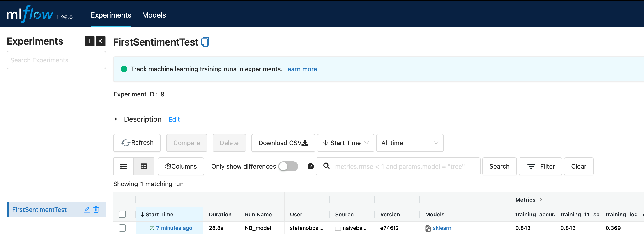Click the MLflow logo
Screen dimensions: 644x238
point(30,14)
